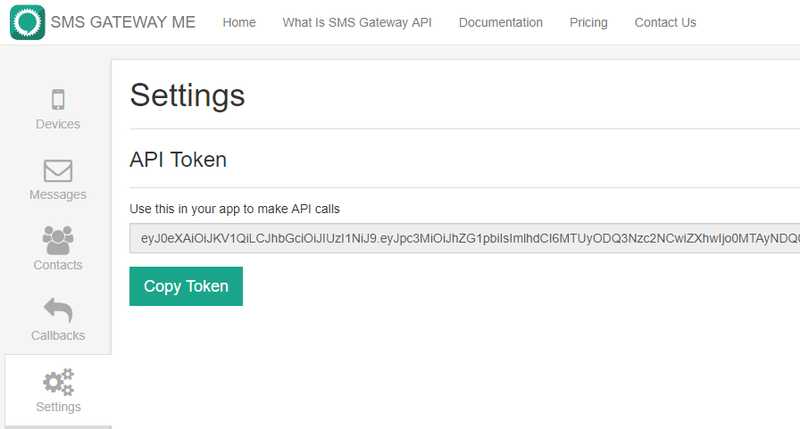Viewport: 800px width, 429px height.
Task: Open the Documentation nav link
Action: [x=501, y=22]
